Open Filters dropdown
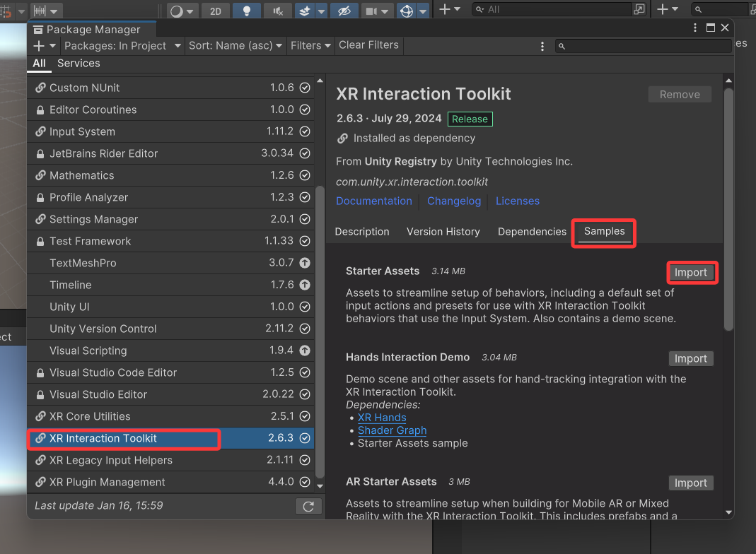The width and height of the screenshot is (756, 554). 310,46
